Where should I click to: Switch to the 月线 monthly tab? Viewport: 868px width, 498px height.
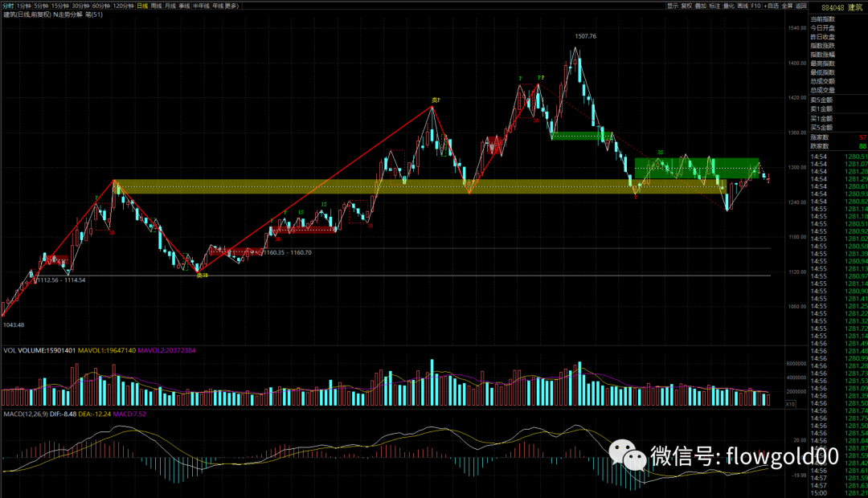pos(170,6)
